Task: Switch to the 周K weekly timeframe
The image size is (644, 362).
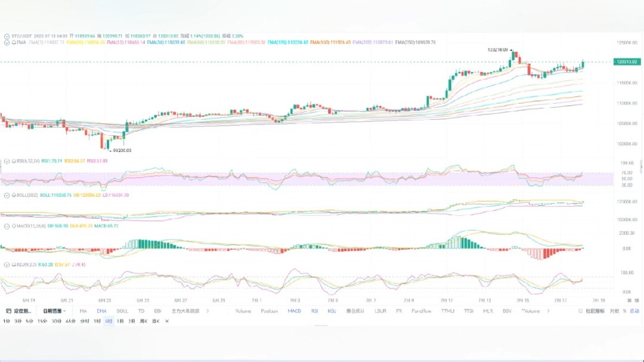Action: point(143,321)
